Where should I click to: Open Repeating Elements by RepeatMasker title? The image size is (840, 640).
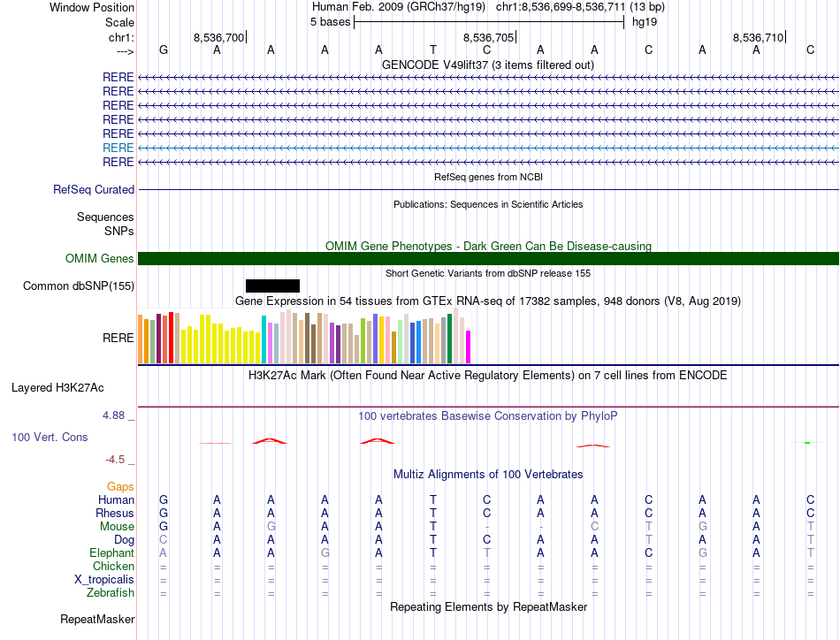pos(489,606)
